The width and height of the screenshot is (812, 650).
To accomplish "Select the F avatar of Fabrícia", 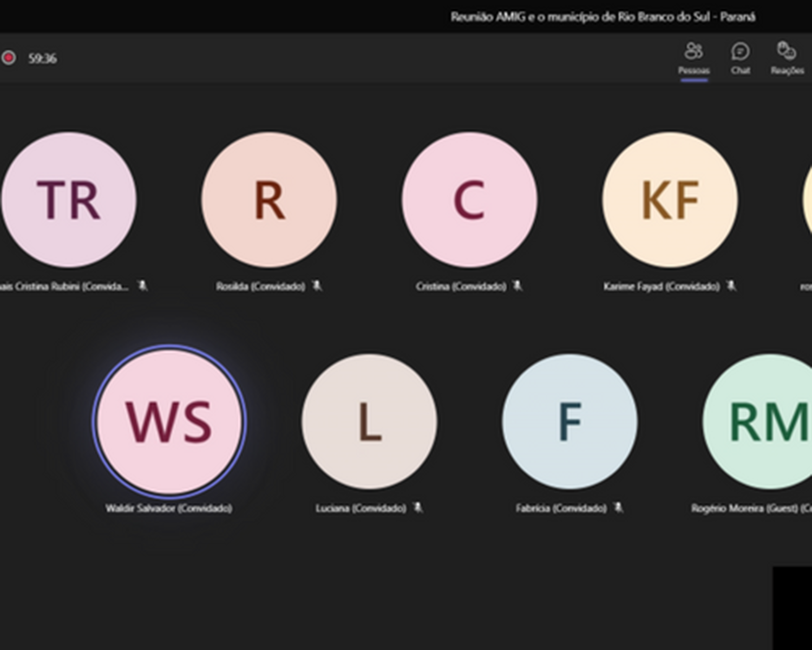I will tap(569, 421).
